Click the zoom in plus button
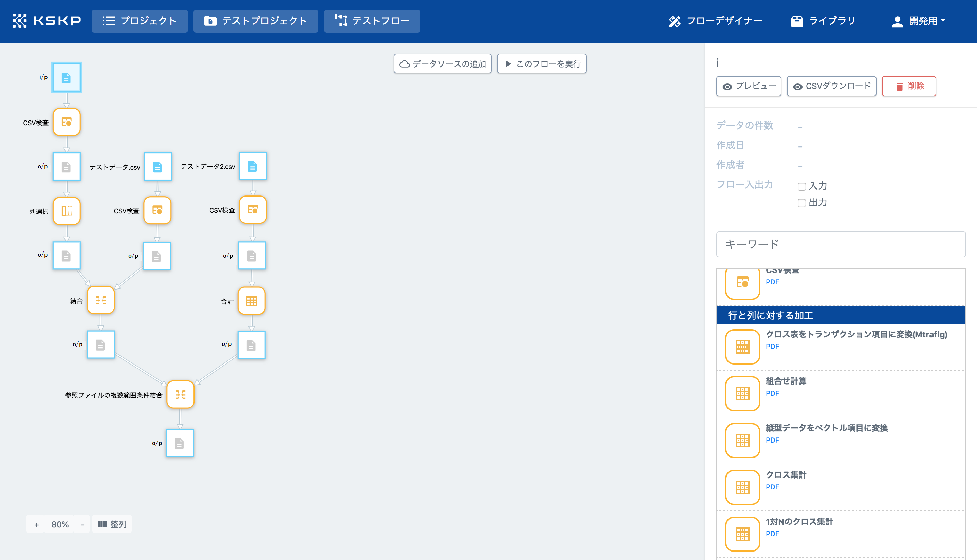The image size is (977, 560). pyautogui.click(x=37, y=524)
